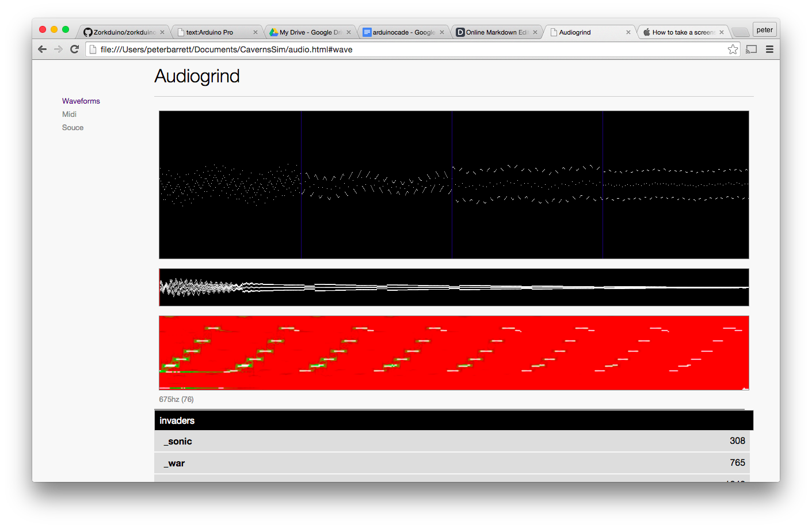The width and height of the screenshot is (812, 528).
Task: Bookmark this page with the star
Action: coord(733,50)
